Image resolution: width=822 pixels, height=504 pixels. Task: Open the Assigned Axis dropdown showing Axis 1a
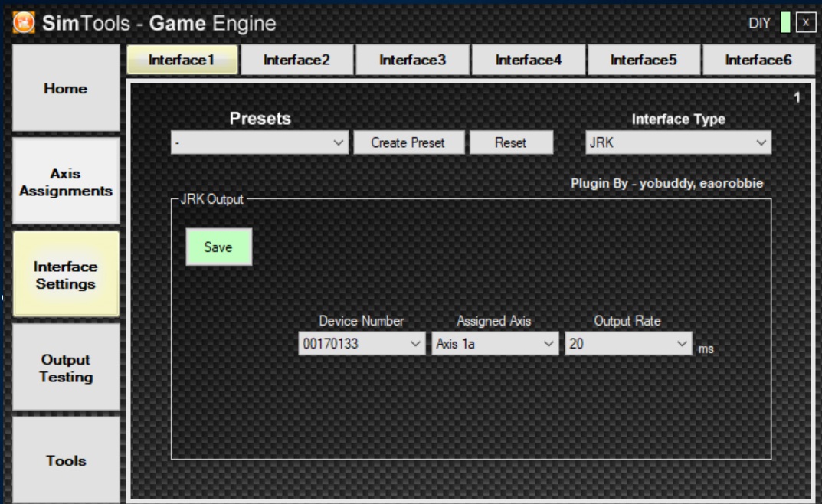[x=495, y=344]
